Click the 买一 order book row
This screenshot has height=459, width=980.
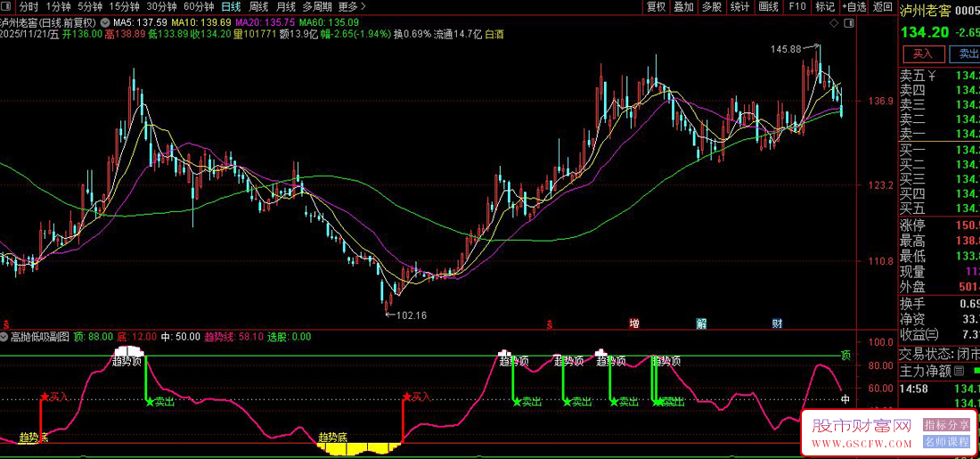click(939, 150)
